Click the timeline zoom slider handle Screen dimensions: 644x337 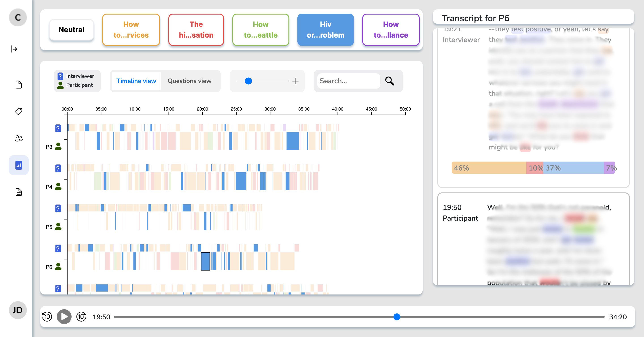click(248, 81)
